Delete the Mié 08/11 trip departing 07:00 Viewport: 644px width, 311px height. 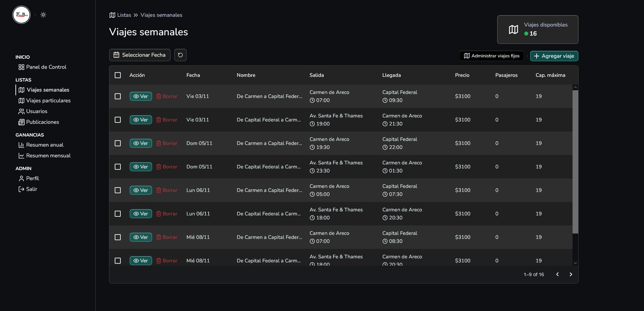pyautogui.click(x=167, y=237)
